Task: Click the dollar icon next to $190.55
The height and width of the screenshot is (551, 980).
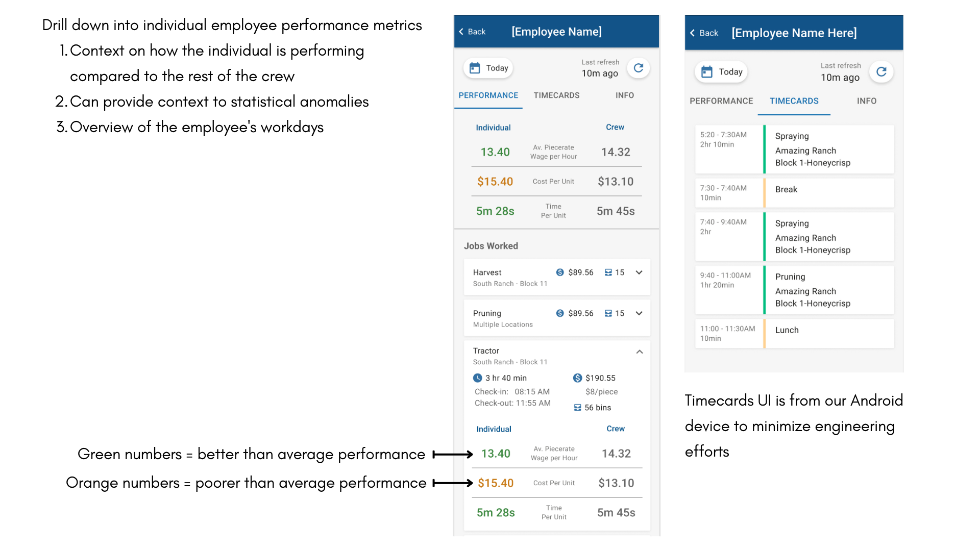Action: 577,378
